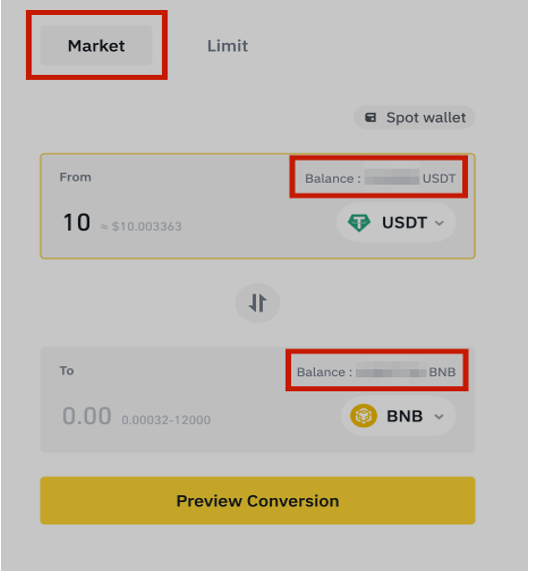Open the USDT currency selector

point(398,224)
